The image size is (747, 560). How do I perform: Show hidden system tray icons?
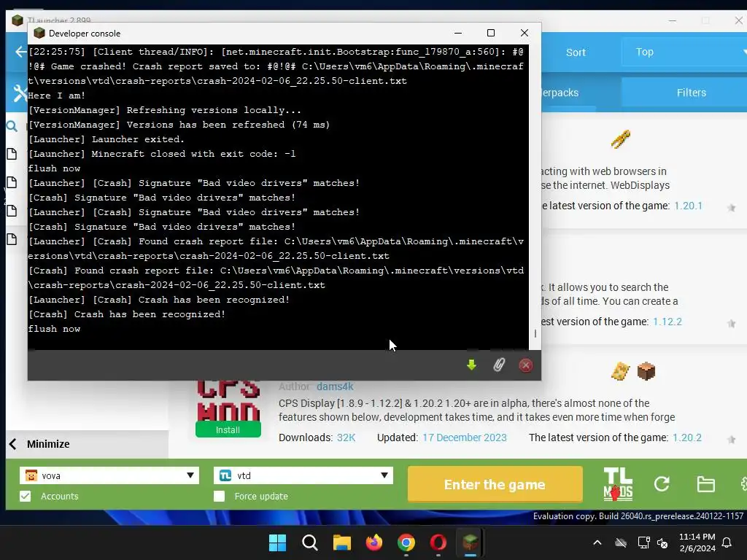(x=597, y=542)
